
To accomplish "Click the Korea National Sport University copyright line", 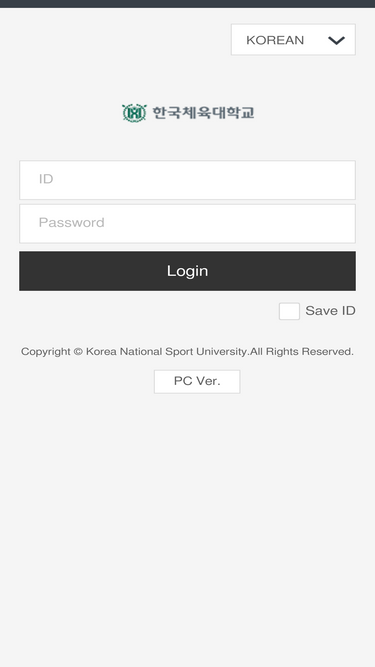I will [187, 352].
